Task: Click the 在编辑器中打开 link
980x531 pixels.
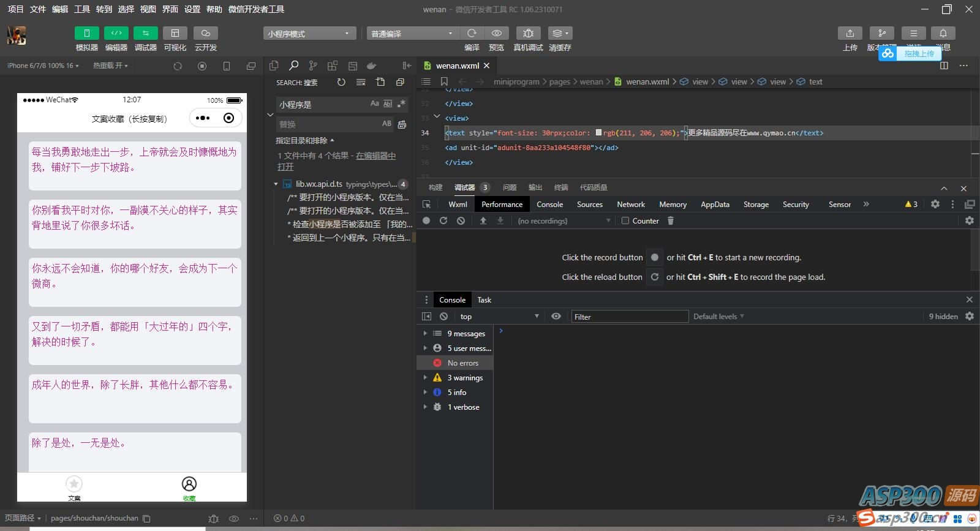Action: click(375, 156)
